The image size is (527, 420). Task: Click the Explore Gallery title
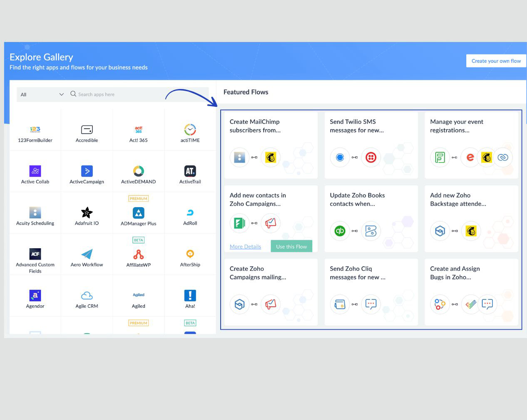[x=41, y=57]
